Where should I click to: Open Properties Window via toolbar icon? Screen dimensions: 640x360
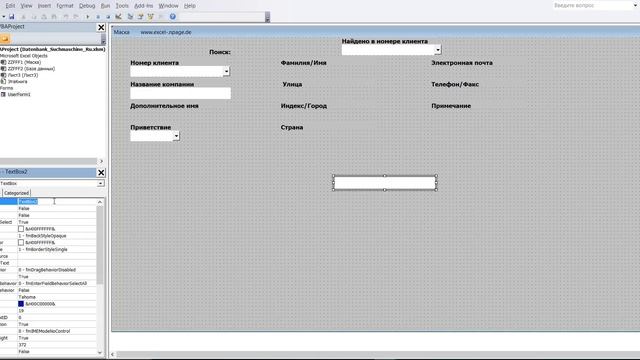click(x=140, y=17)
